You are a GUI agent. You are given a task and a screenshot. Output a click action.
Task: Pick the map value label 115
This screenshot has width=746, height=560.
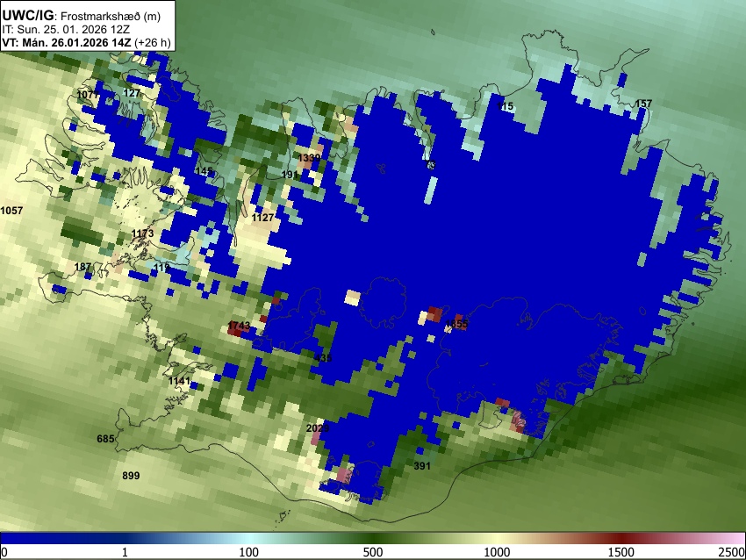506,106
